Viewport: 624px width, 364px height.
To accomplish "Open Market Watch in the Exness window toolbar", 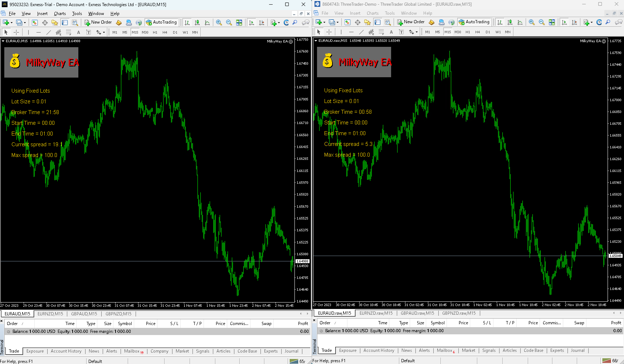I will point(35,23).
